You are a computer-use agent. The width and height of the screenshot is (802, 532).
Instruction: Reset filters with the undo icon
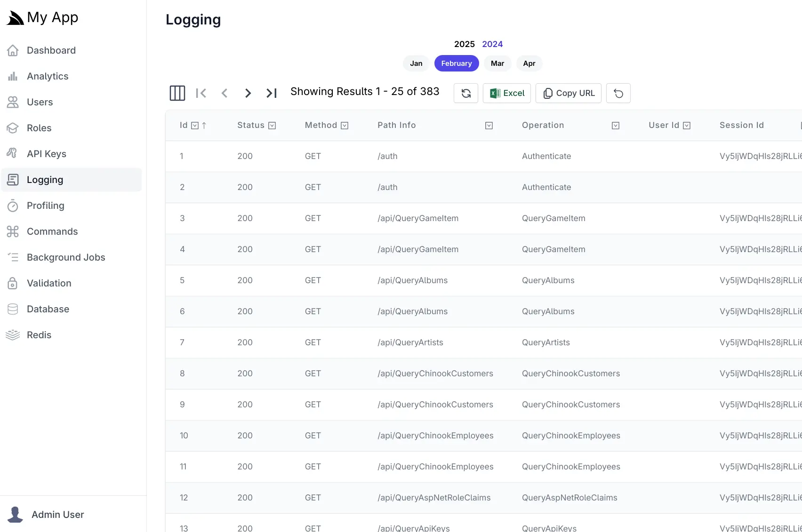click(x=618, y=93)
